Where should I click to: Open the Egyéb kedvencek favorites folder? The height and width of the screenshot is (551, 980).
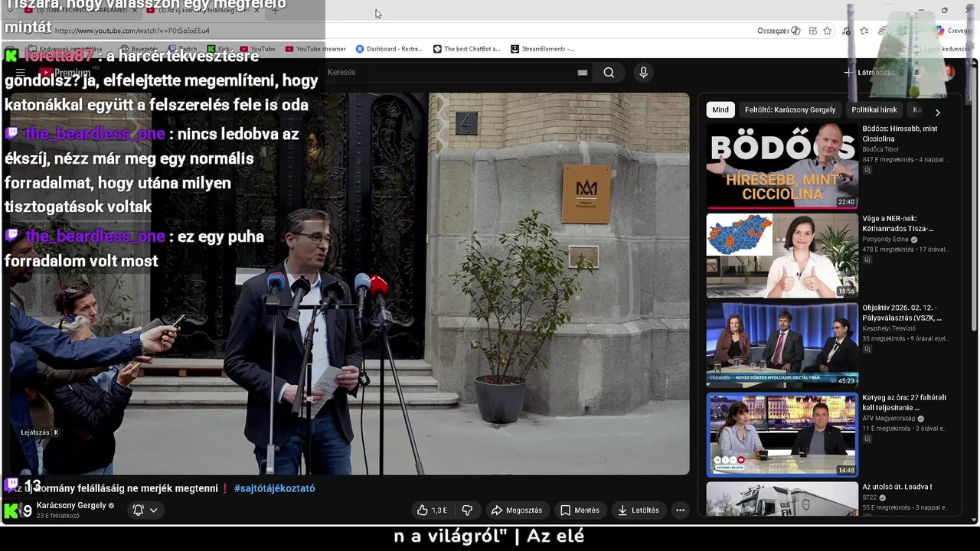940,49
